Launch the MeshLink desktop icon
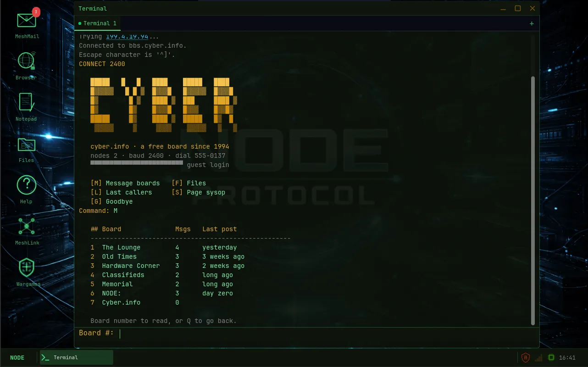The image size is (588, 367). click(x=27, y=231)
